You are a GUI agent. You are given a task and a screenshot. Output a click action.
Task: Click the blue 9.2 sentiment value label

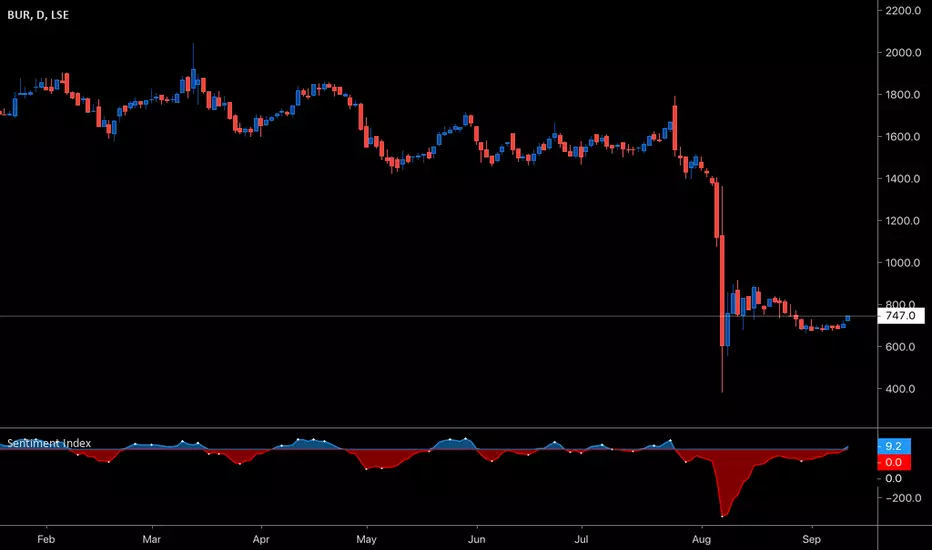pos(894,446)
